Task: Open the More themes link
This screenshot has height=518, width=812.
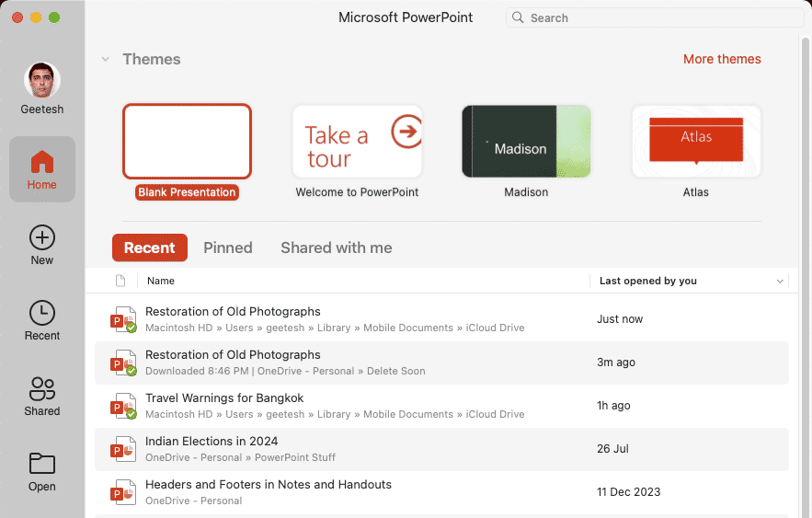Action: coord(722,59)
